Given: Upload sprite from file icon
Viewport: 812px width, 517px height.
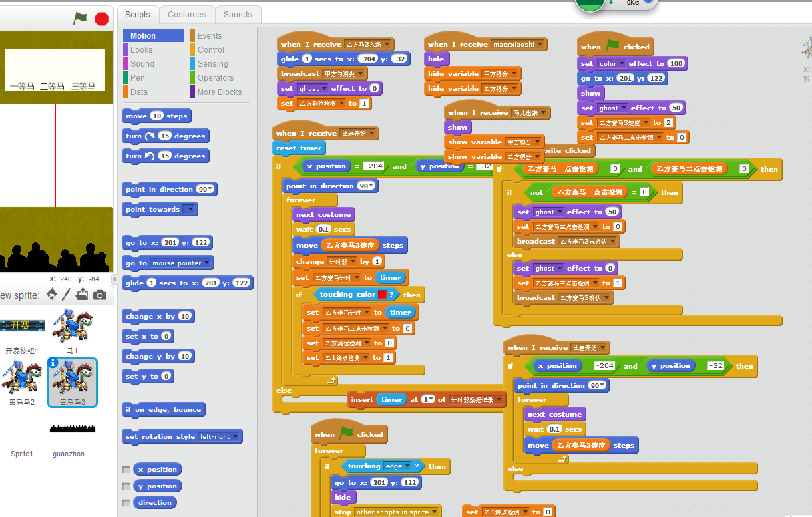Looking at the screenshot, I should 83,295.
